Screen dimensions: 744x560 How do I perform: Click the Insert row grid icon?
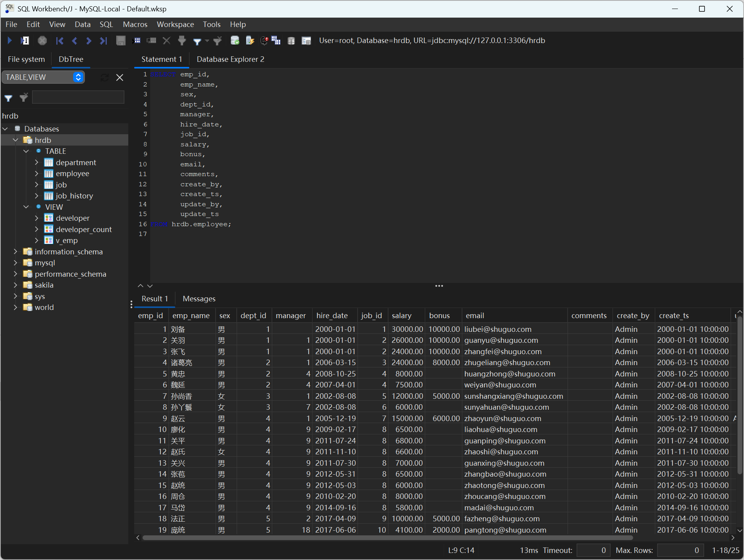click(137, 40)
